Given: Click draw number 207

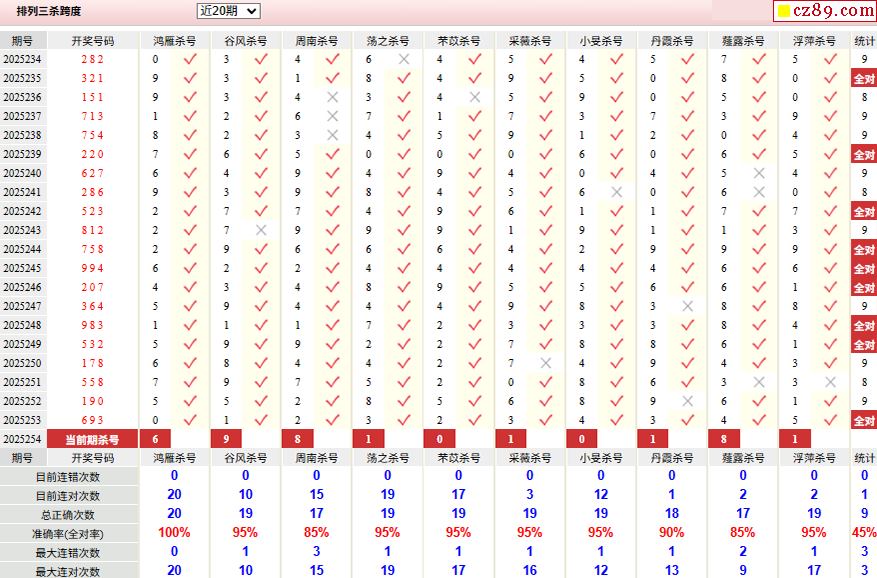Looking at the screenshot, I should (92, 287).
